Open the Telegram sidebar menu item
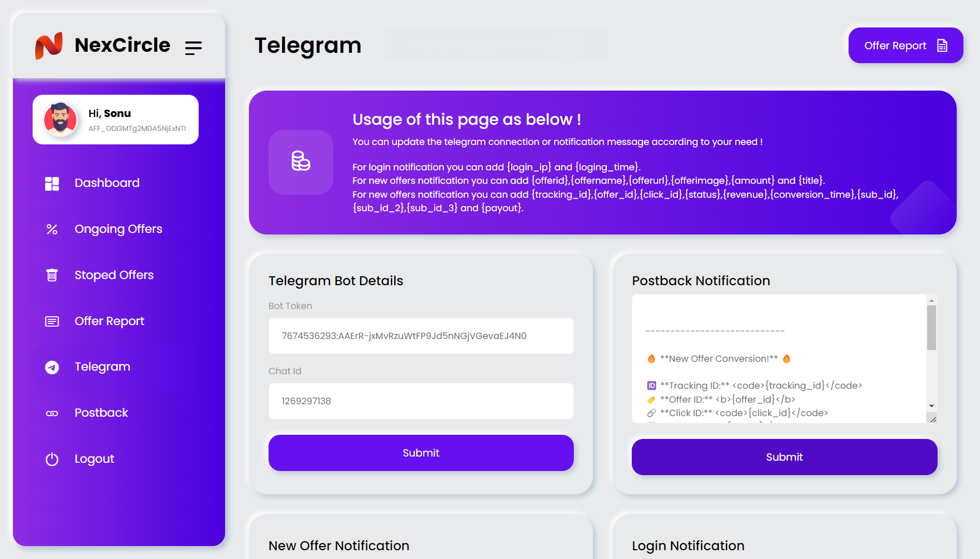Viewport: 980px width, 559px height. (102, 367)
